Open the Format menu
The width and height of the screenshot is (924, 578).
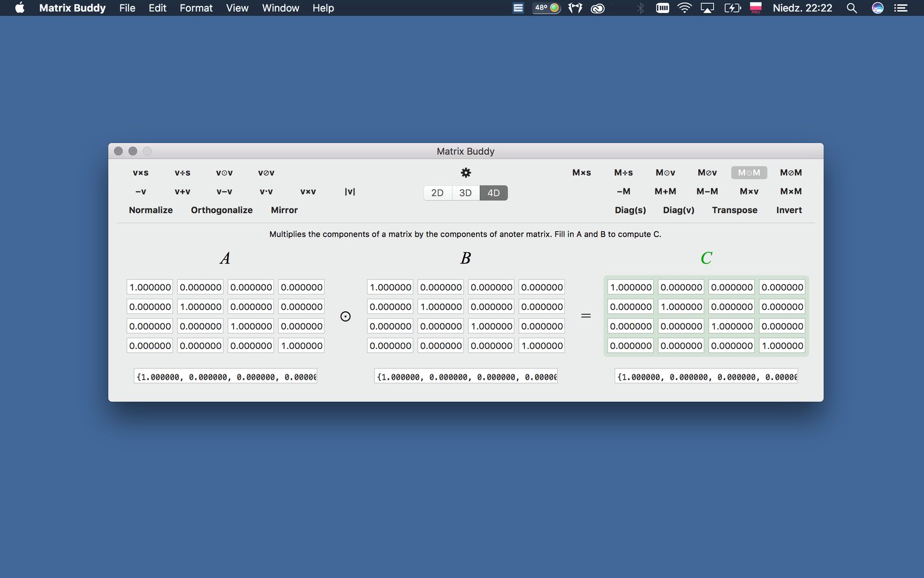pos(196,8)
